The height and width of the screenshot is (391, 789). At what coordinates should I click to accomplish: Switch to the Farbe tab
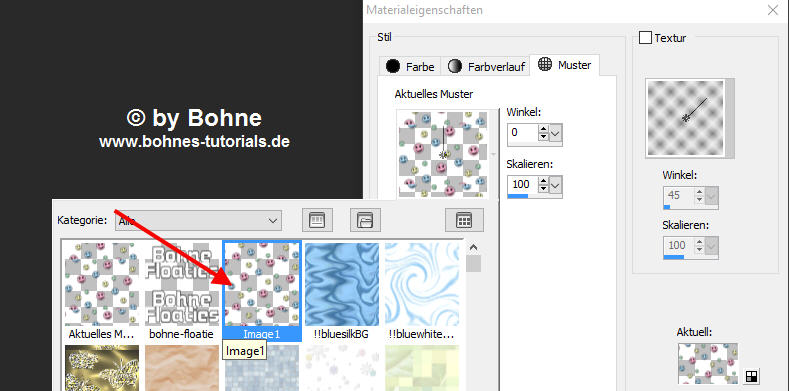point(410,66)
